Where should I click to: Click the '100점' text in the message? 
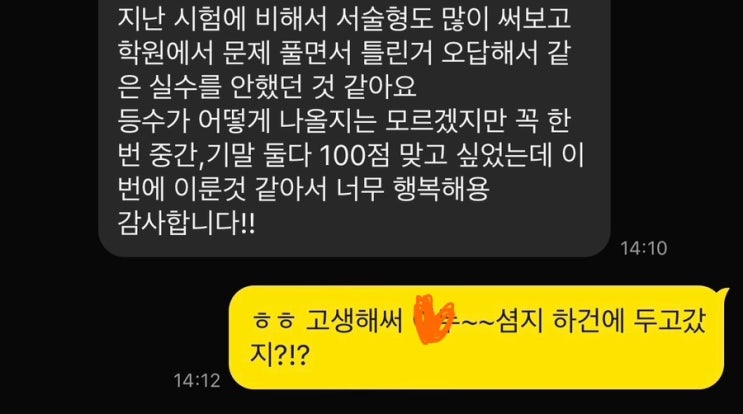pos(355,155)
